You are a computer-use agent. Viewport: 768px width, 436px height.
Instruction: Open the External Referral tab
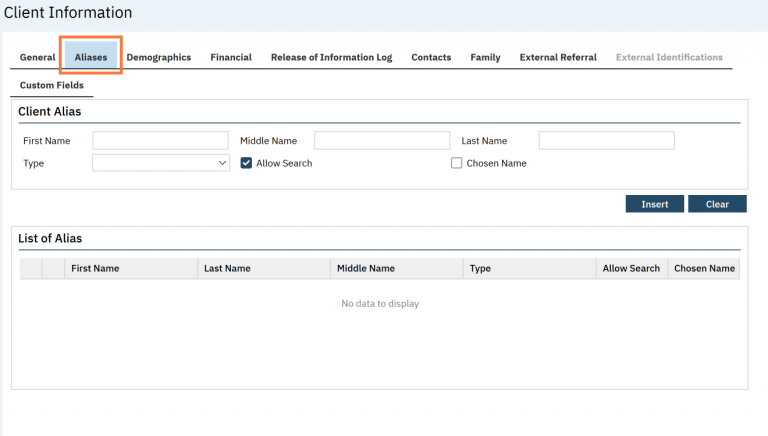(x=558, y=57)
